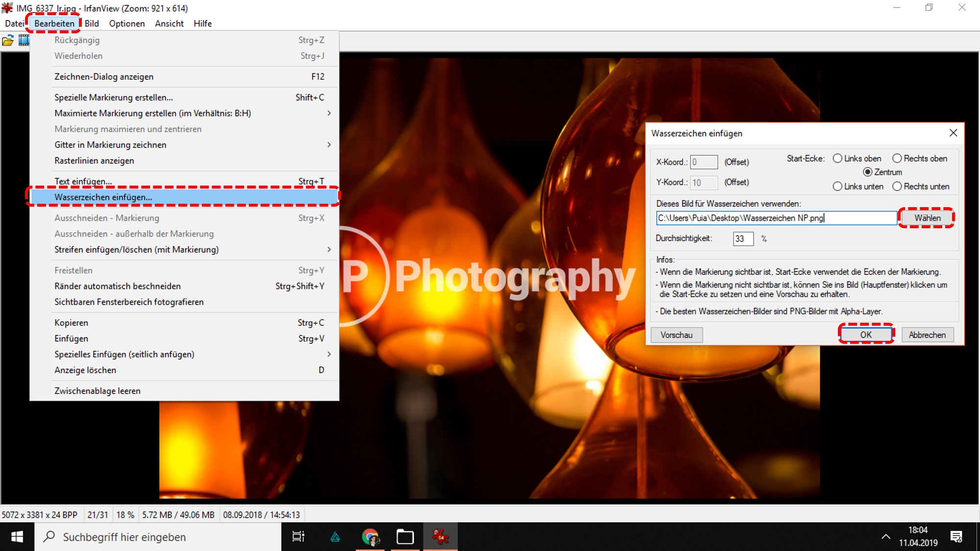Screen dimensions: 980x551
Task: Open File Explorer in taskbar
Action: point(405,537)
